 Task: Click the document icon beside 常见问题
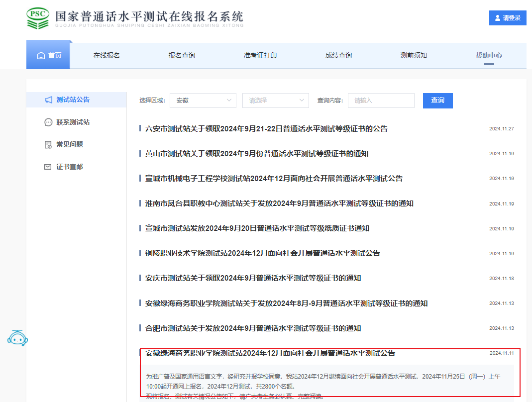pos(48,145)
